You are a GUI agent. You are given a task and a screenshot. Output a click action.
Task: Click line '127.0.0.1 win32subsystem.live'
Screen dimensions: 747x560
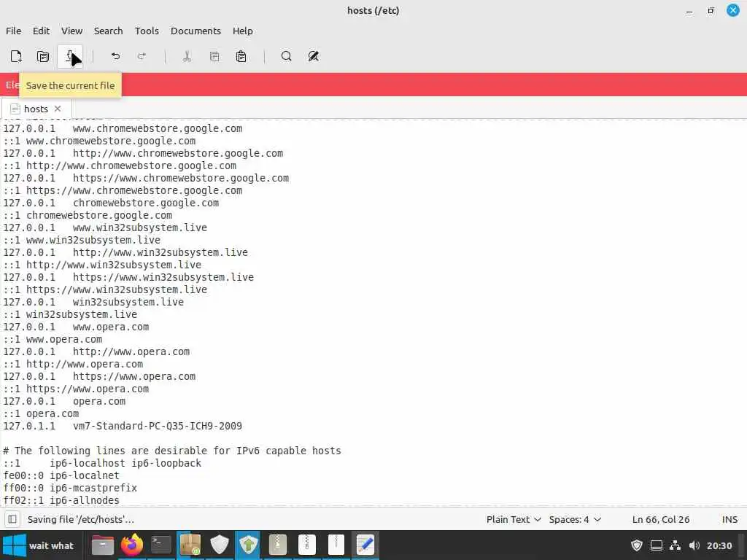tap(93, 303)
